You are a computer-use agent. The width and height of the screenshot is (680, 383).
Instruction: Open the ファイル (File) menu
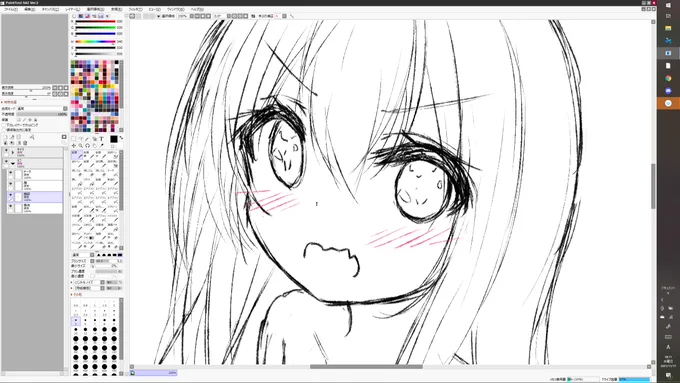11,9
